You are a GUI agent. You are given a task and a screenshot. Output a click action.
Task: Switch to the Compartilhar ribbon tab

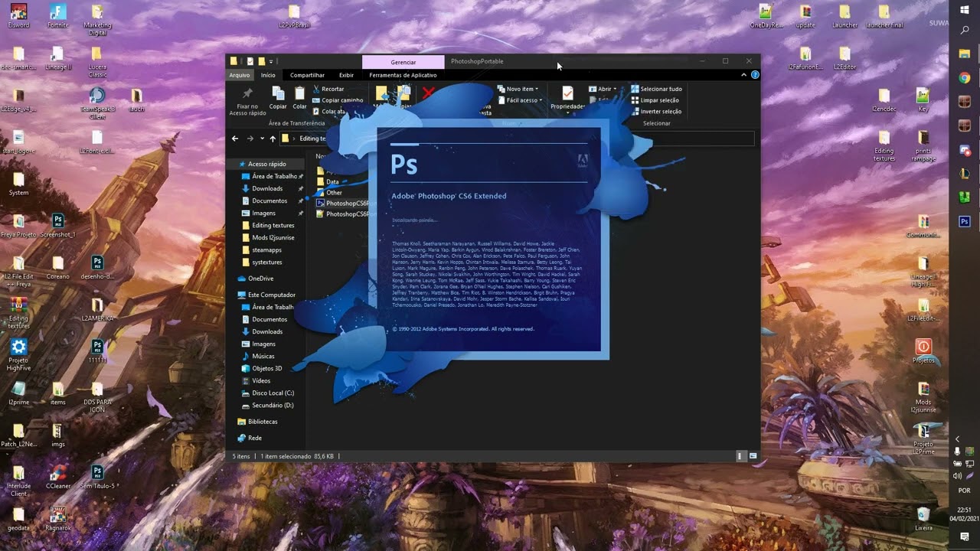click(x=307, y=75)
